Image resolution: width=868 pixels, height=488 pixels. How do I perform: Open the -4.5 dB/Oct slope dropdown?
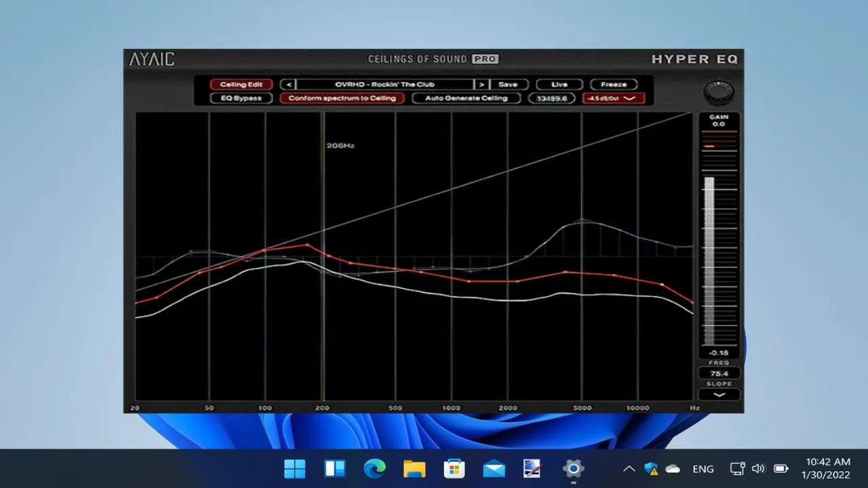click(x=614, y=98)
